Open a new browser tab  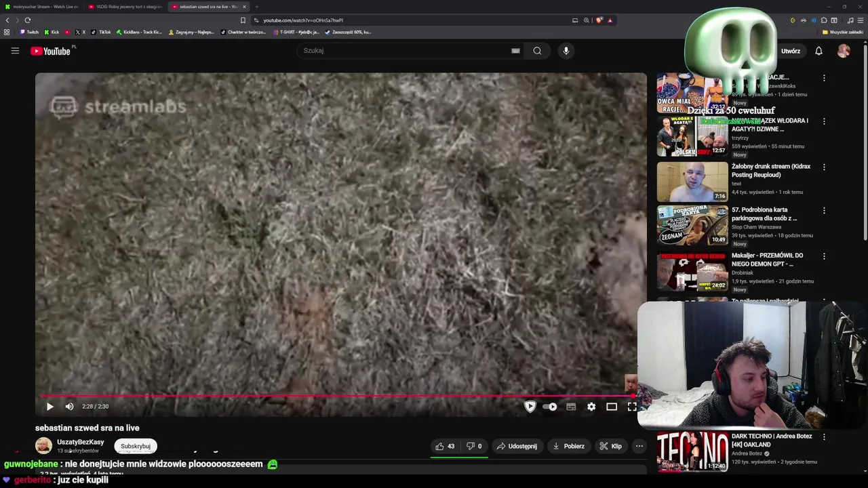pyautogui.click(x=257, y=7)
